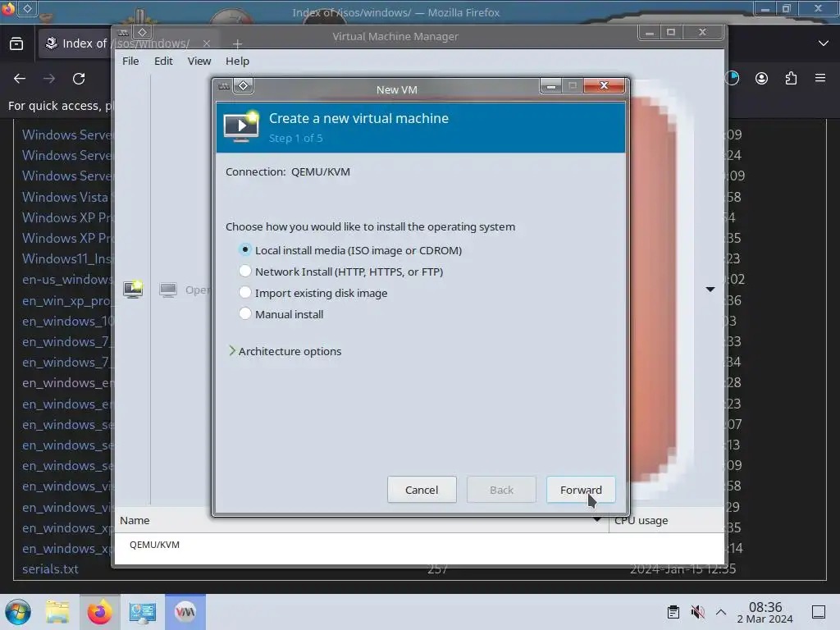Screen dimensions: 840x630
Task: Open Windows11_Ins link in Firefox listing
Action: (66, 258)
